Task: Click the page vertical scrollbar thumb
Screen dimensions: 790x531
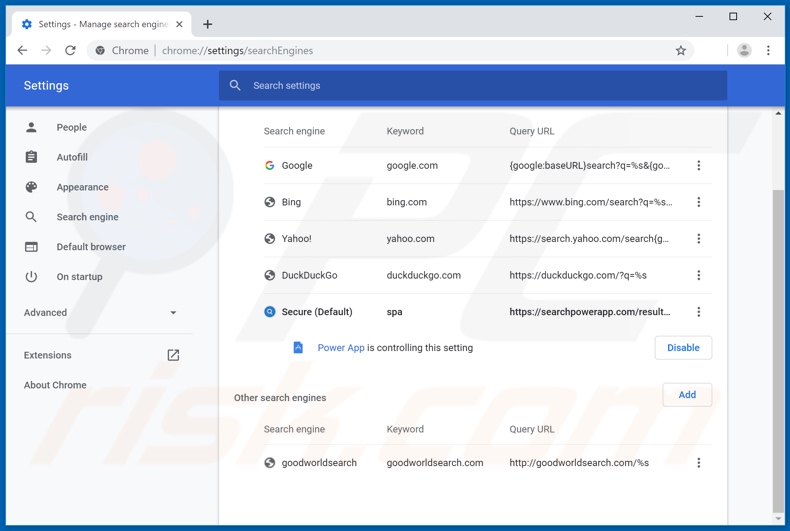Action: 778,350
